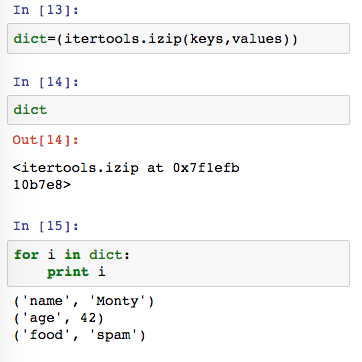This screenshot has height=362, width=362.
Task: Click 'dict:' at end of for statement
Action: point(109,255)
